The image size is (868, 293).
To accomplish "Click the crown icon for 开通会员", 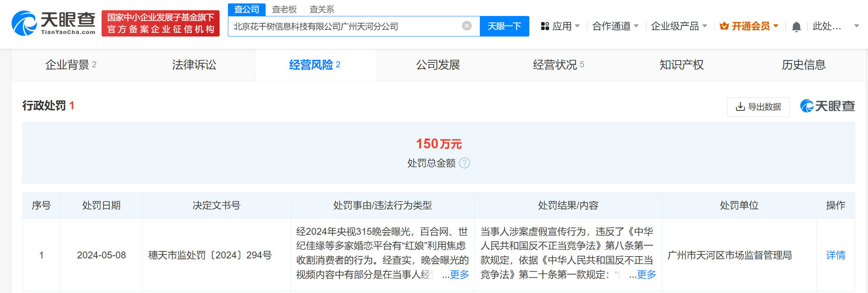I will pos(724,26).
